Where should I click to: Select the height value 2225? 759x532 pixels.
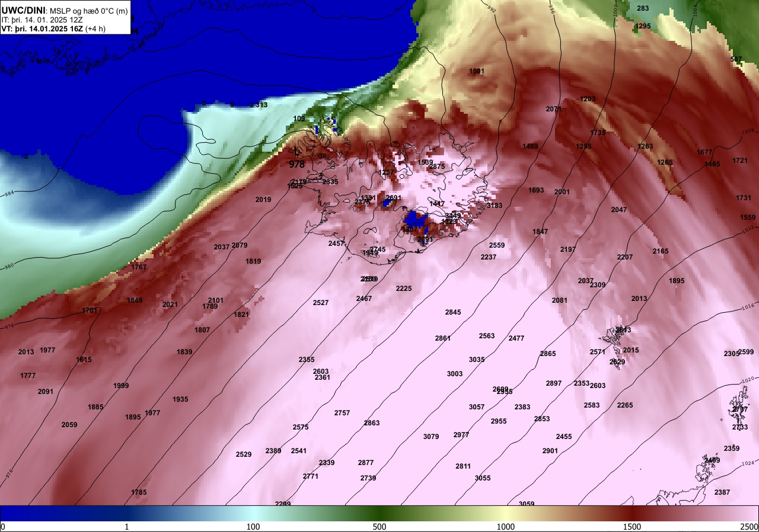pyautogui.click(x=404, y=289)
